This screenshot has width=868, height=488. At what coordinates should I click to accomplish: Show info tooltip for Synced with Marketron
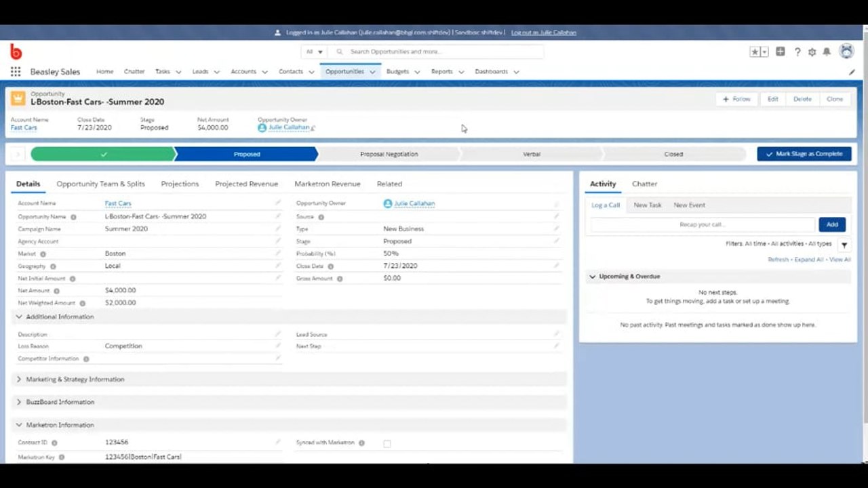[361, 443]
